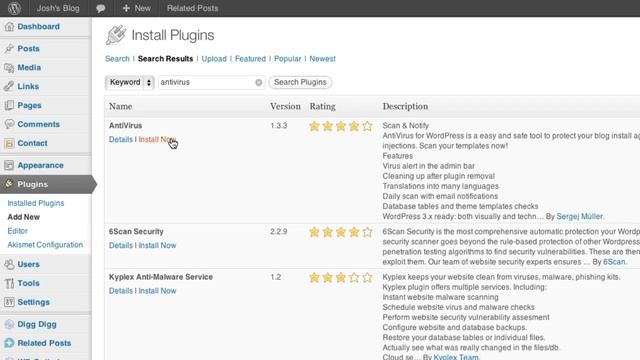Image resolution: width=640 pixels, height=360 pixels.
Task: Open the Keyword search type dropdown
Action: pyautogui.click(x=129, y=82)
